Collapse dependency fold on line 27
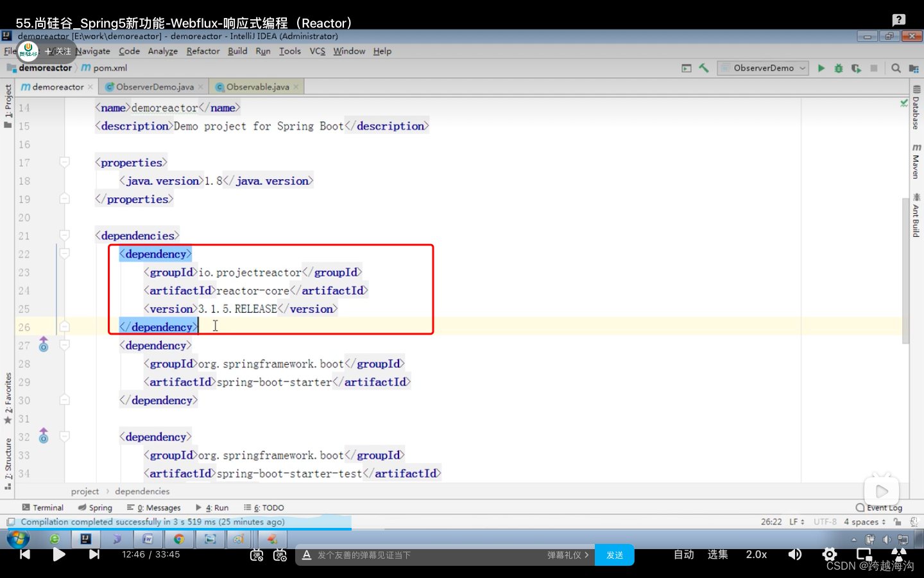This screenshot has width=924, height=578. 65,345
